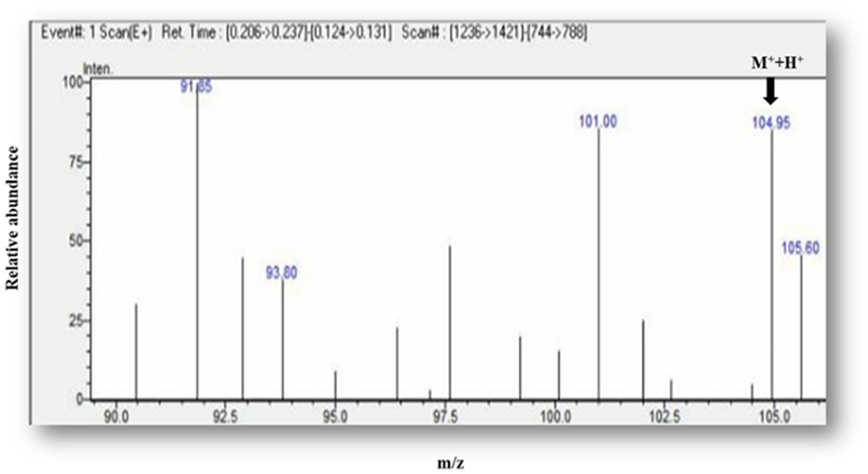Click the 'Event#: 1 Scan(E+)' header text
This screenshot has height=474, width=868.
(98, 33)
